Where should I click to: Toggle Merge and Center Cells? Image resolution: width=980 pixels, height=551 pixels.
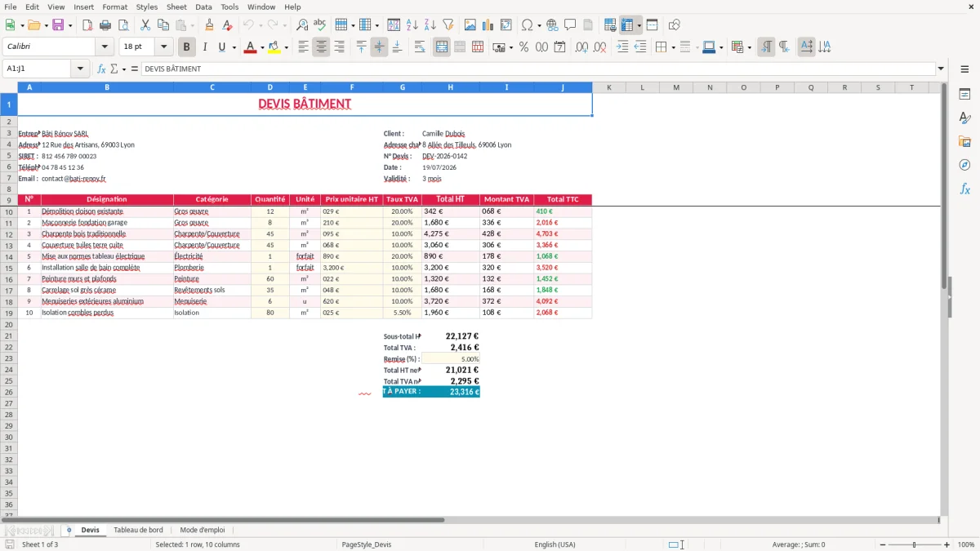pos(441,47)
